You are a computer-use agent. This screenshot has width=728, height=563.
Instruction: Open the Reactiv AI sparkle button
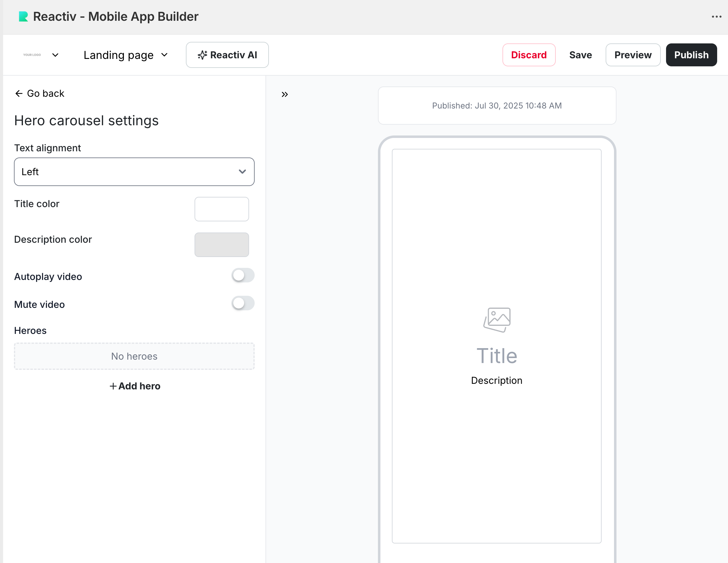[227, 55]
